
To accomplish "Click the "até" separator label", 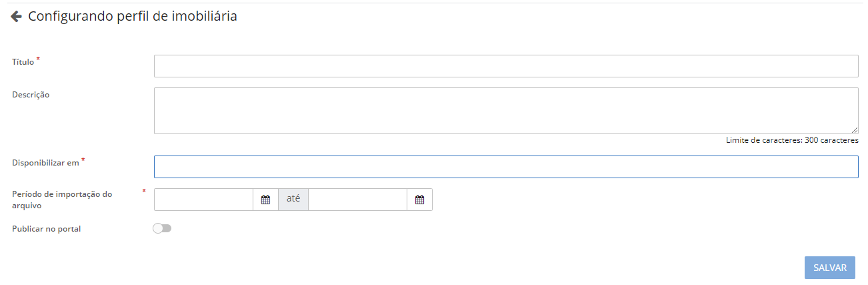I will tap(293, 200).
